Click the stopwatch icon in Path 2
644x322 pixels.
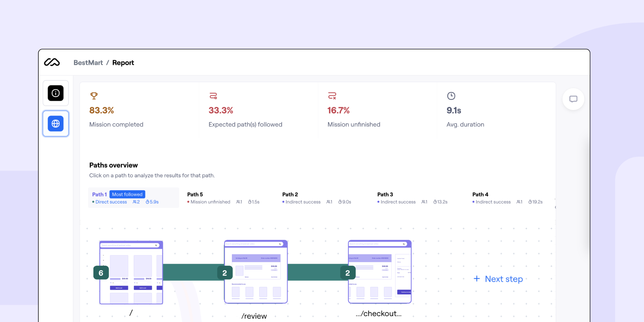(340, 202)
